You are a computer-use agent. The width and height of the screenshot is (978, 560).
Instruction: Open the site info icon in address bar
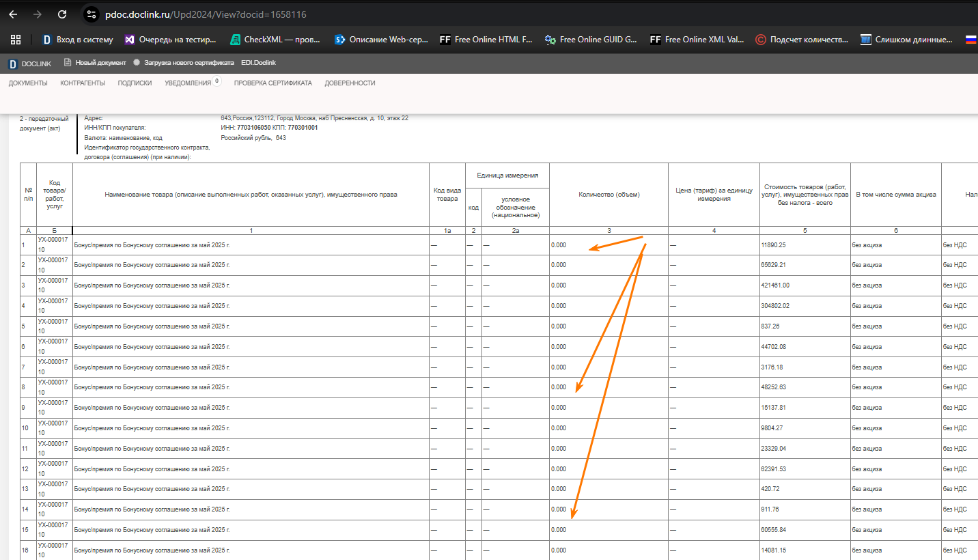92,14
